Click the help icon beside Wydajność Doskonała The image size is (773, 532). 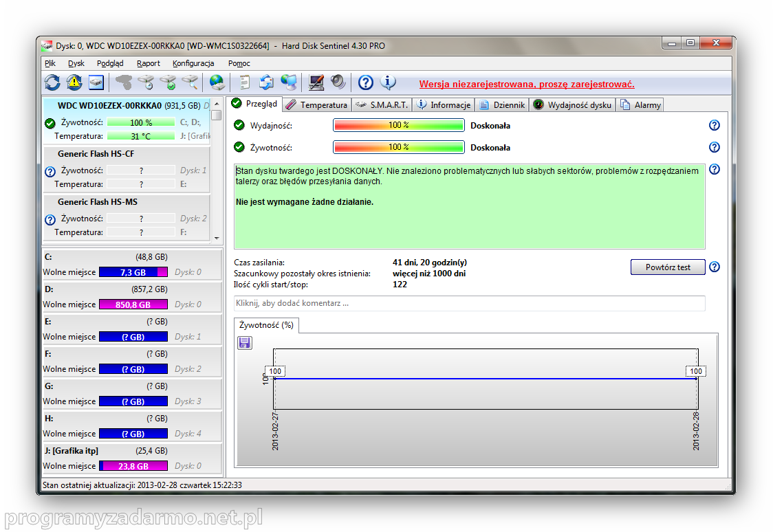point(715,125)
